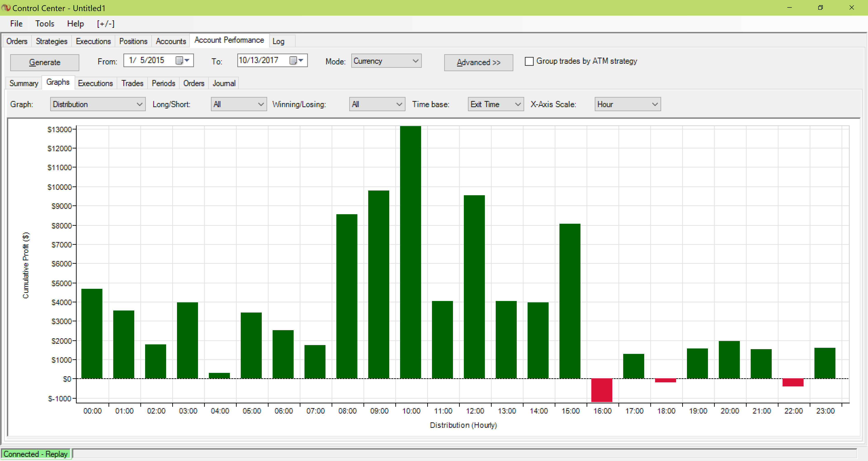Viewport: 868px width, 461px height.
Task: Click the 08:00 profit bar
Action: tap(347, 296)
